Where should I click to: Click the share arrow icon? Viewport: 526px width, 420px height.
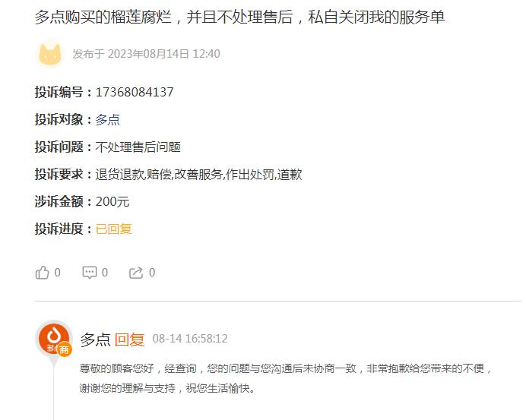[136, 273]
